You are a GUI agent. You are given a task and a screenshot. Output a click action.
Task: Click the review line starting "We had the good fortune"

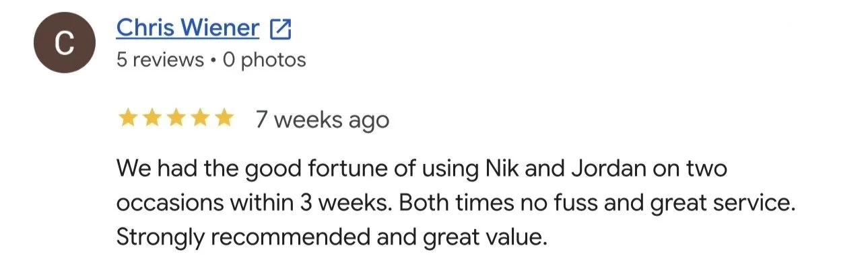tap(422, 168)
